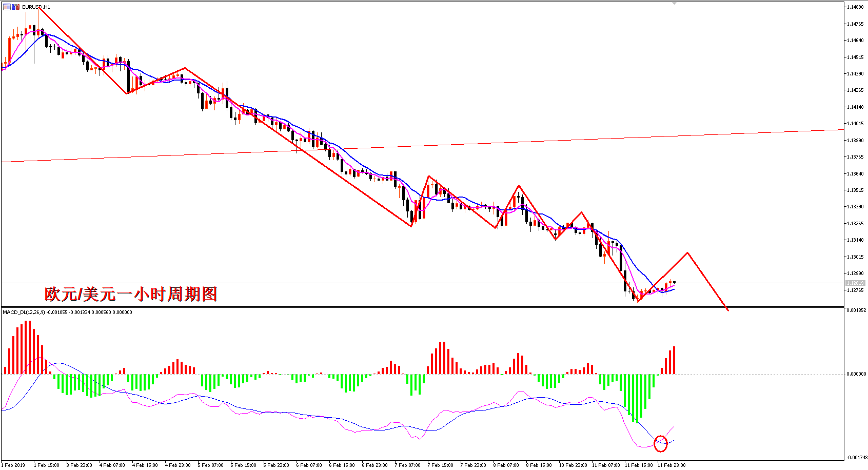Select the sloping red trendline across the chart

422,146
